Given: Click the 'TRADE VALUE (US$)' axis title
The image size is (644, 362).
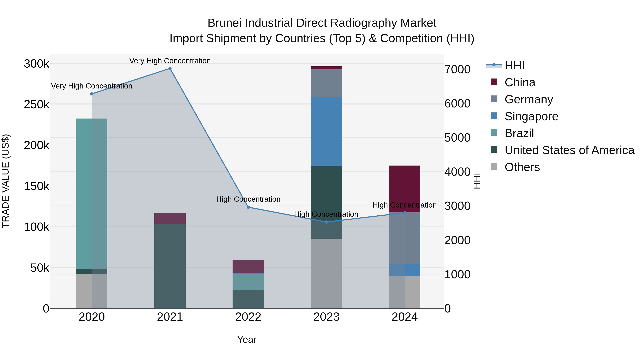Looking at the screenshot, I should click(x=6, y=181).
